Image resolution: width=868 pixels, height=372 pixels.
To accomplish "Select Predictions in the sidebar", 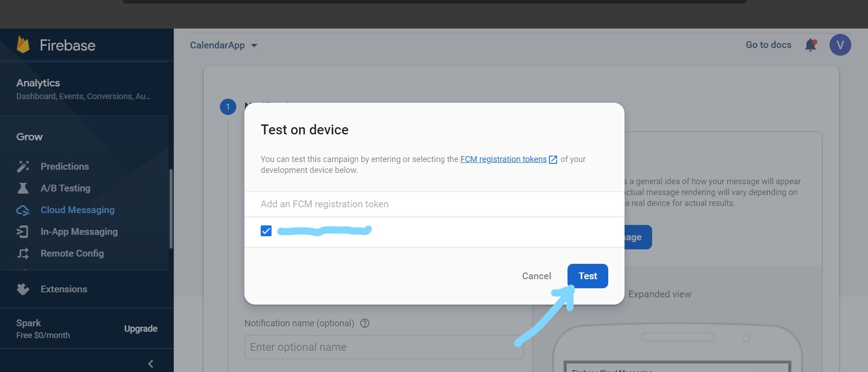I will pyautogui.click(x=65, y=167).
